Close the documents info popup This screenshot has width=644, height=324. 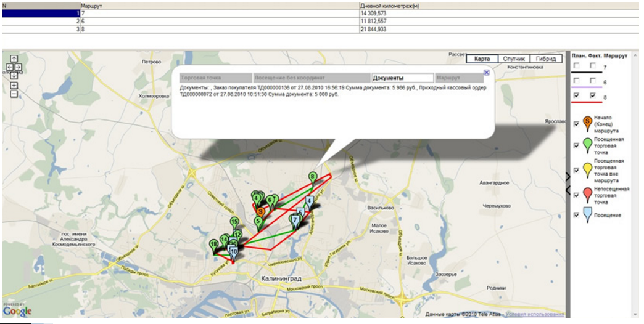(486, 72)
